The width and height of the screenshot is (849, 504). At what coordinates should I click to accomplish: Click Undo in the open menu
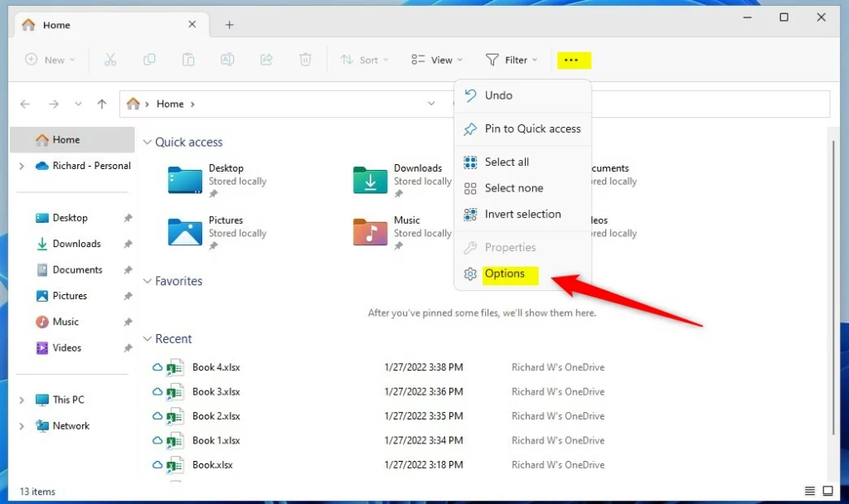(498, 95)
